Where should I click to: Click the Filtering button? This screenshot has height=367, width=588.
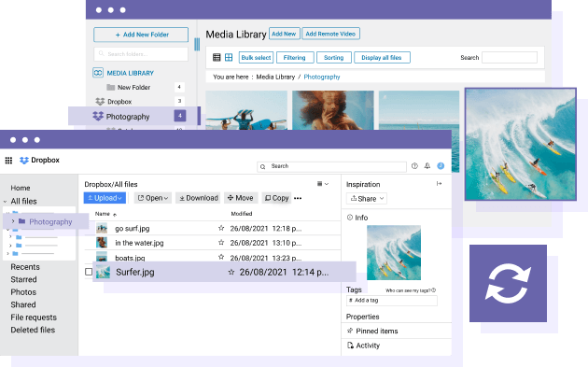click(294, 57)
